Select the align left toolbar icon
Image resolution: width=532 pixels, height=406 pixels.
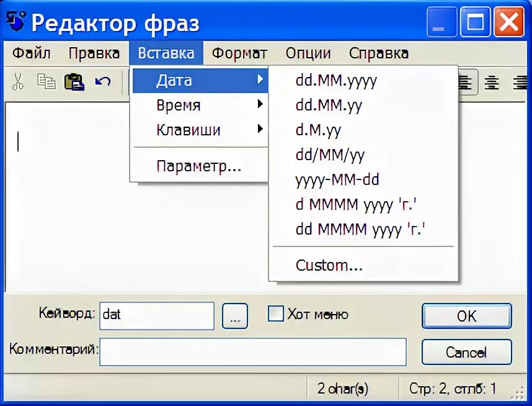pyautogui.click(x=465, y=82)
